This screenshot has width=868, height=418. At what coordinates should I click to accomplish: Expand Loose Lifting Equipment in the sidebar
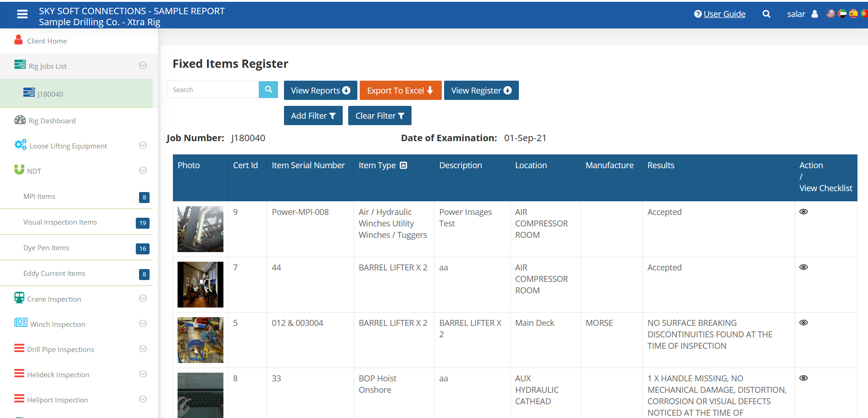pyautogui.click(x=143, y=145)
